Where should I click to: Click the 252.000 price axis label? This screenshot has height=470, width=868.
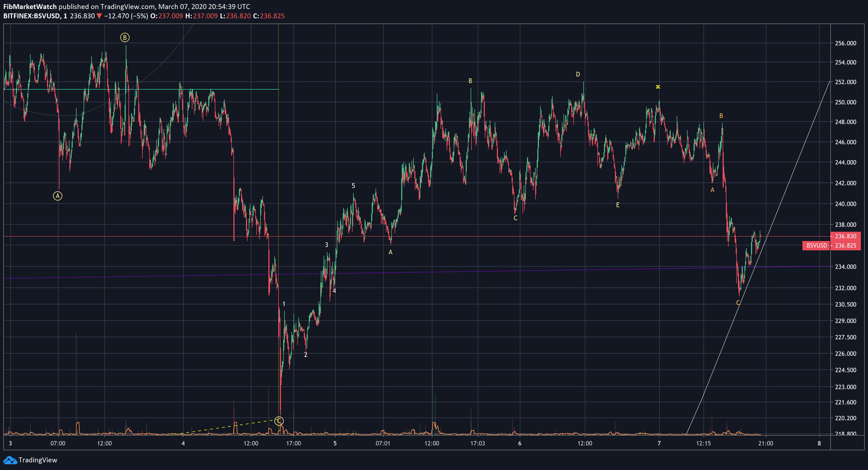click(x=845, y=82)
